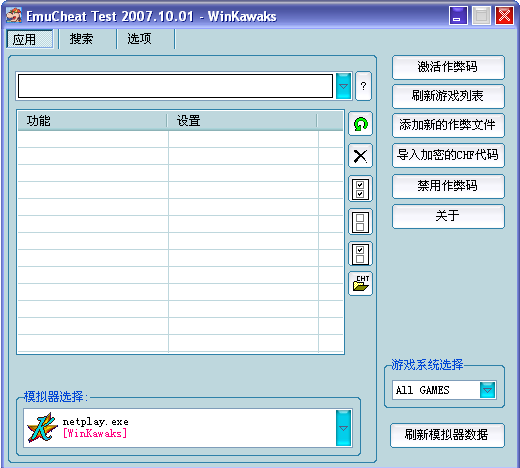This screenshot has width=520, height=468.
Task: Click the WinKawaks star K emulator icon
Action: click(x=42, y=428)
